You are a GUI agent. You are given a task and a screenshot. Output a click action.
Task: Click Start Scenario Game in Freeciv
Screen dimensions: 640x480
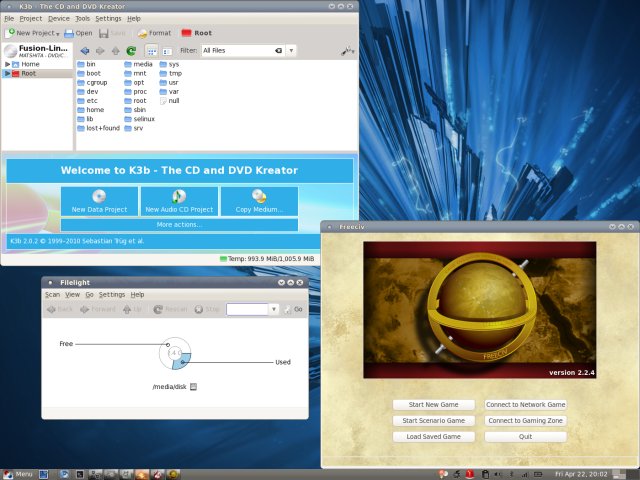point(433,420)
